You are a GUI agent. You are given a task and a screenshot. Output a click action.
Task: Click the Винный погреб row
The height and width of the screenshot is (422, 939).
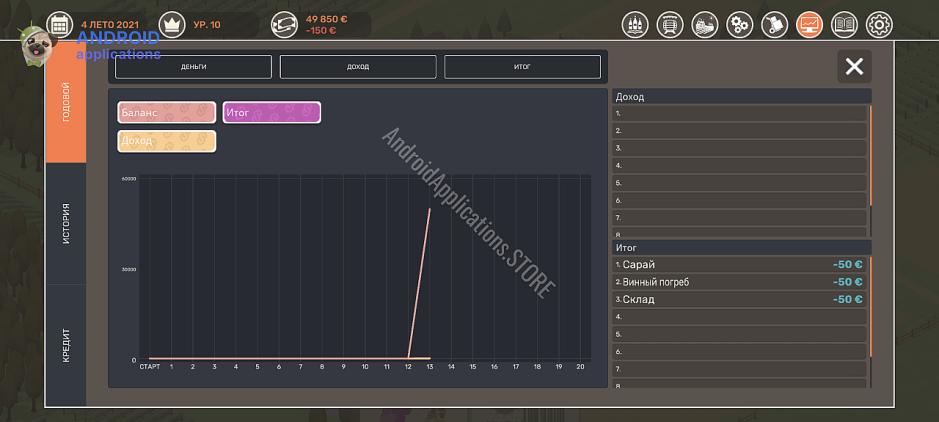click(740, 282)
